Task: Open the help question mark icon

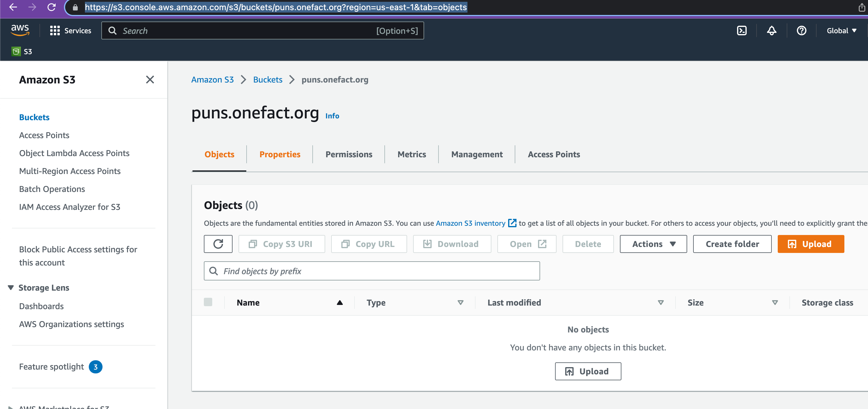Action: [x=801, y=31]
